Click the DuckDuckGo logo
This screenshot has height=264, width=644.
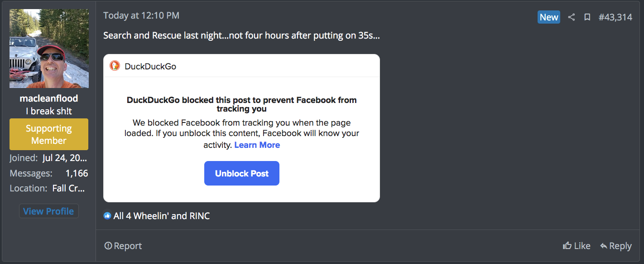pos(115,65)
